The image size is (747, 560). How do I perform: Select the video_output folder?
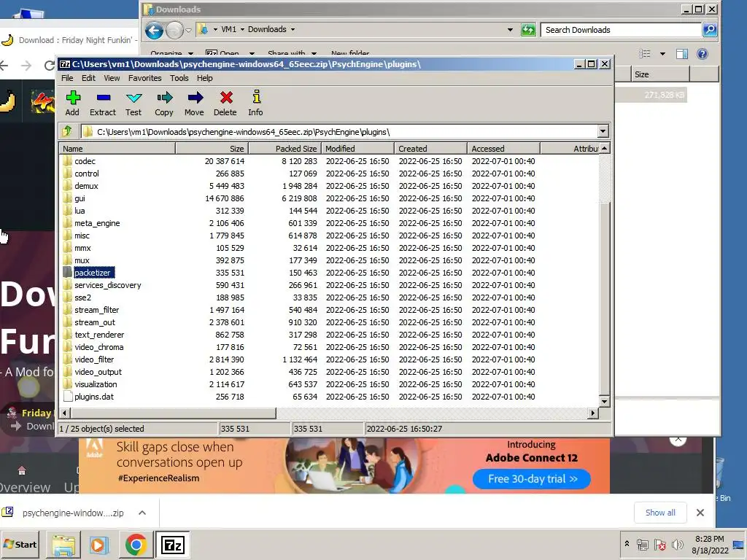(x=98, y=371)
